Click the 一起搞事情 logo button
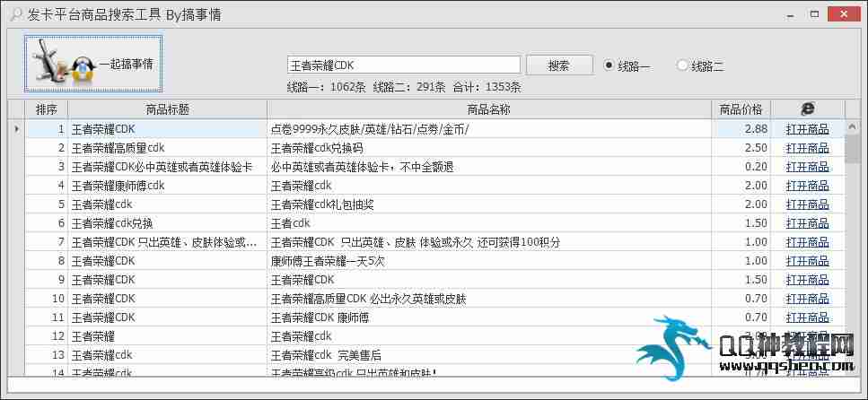The height and width of the screenshot is (400, 868). click(93, 64)
